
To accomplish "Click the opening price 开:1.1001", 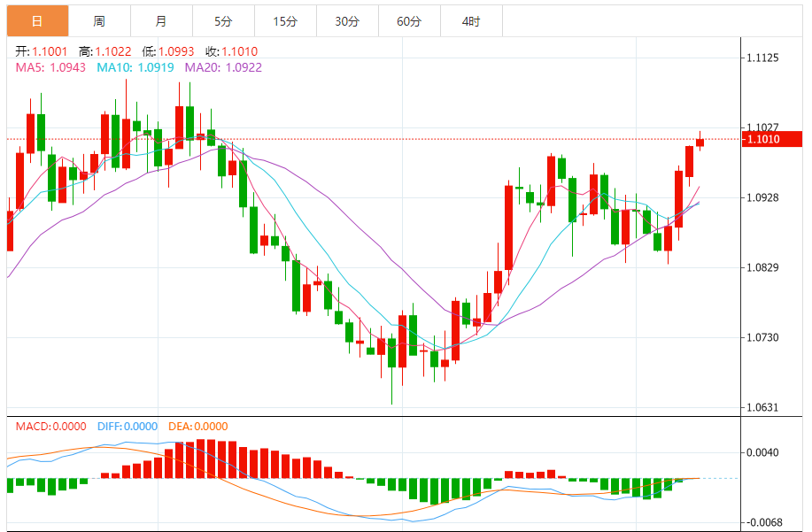I will [x=42, y=51].
